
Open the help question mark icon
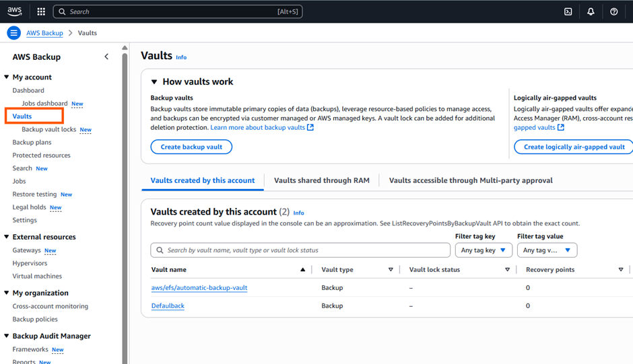(613, 11)
